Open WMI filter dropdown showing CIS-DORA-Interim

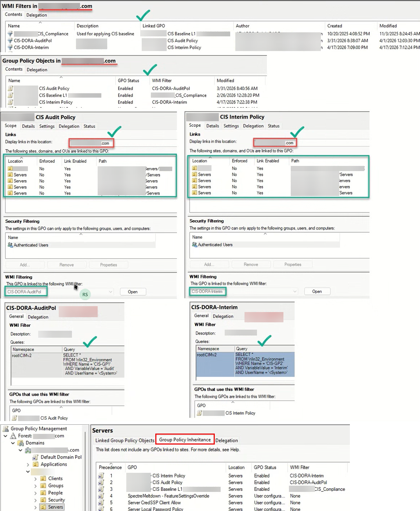(295, 291)
